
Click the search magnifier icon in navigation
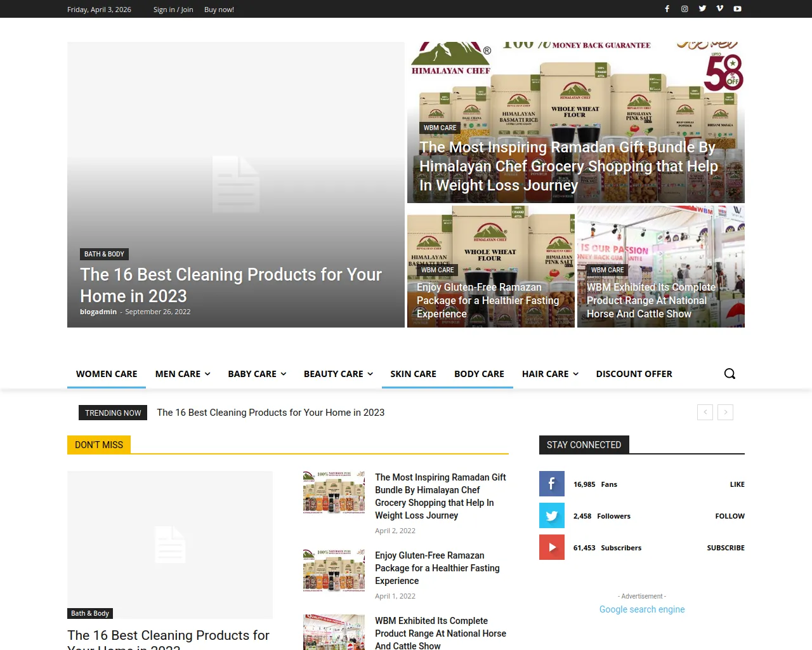730,374
